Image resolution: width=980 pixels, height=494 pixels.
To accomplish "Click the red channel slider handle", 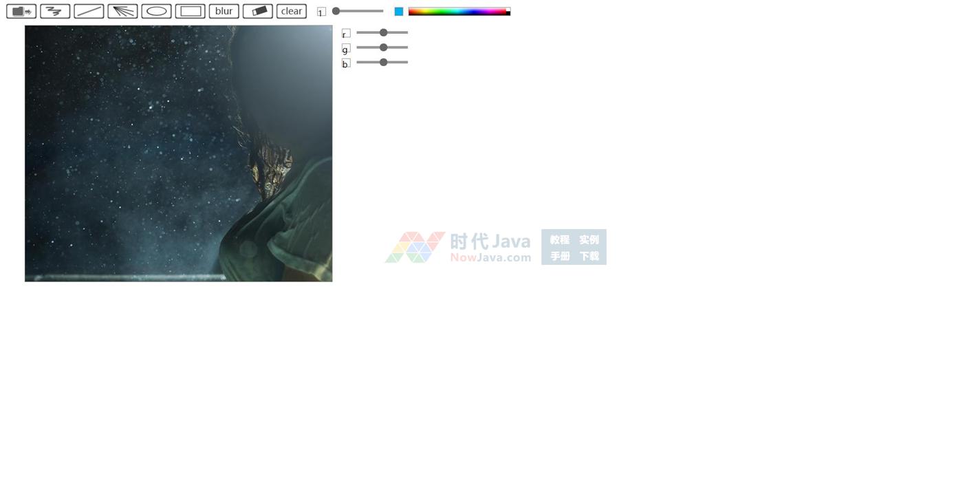I will pyautogui.click(x=384, y=32).
